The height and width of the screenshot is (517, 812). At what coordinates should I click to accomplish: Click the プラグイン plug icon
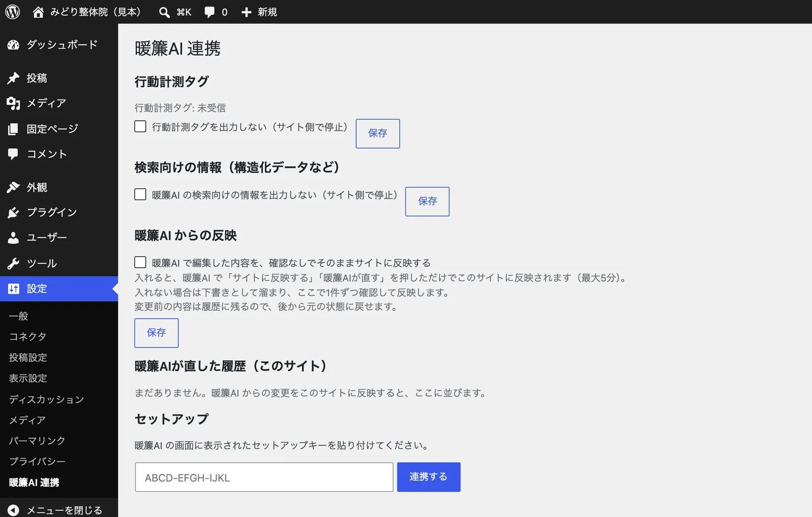[x=13, y=212]
